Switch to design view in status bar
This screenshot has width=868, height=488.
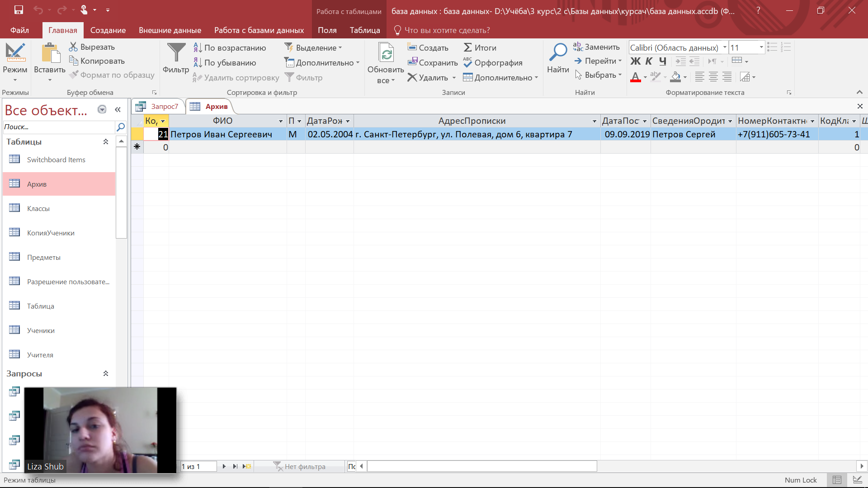coord(857,480)
